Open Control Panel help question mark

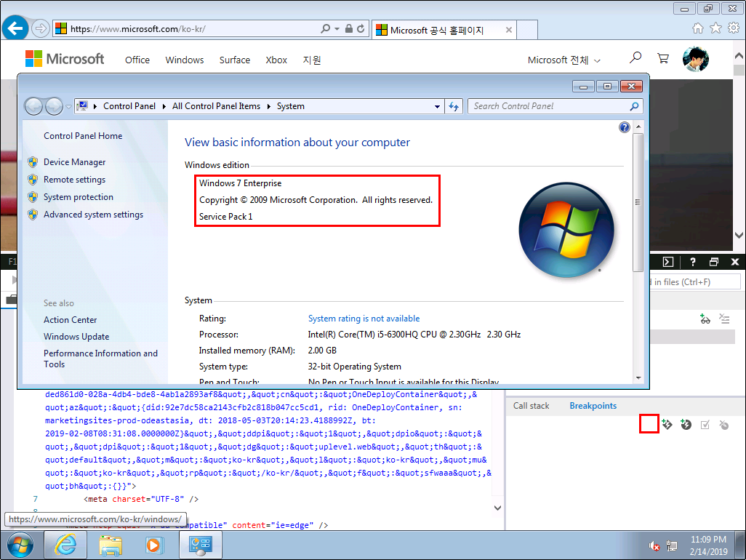click(x=624, y=127)
